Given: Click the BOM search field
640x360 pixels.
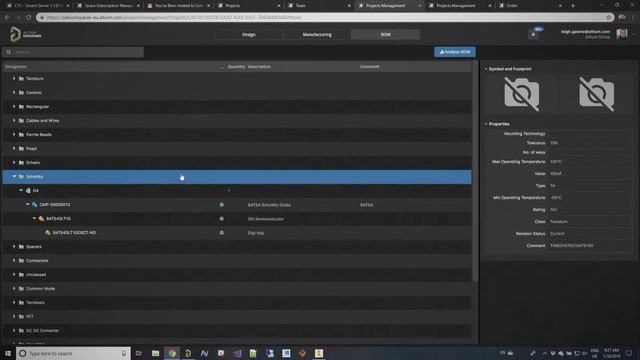Looking at the screenshot, I should click(73, 52).
